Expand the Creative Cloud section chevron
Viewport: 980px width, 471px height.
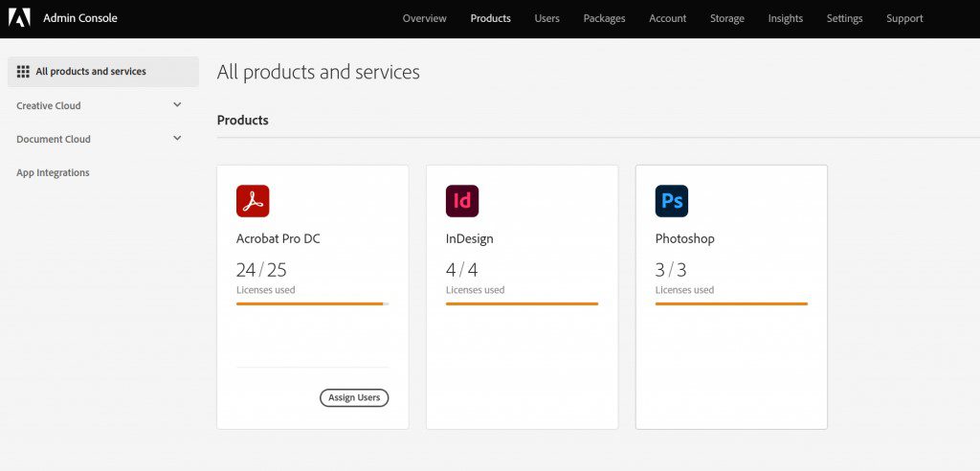click(x=177, y=105)
